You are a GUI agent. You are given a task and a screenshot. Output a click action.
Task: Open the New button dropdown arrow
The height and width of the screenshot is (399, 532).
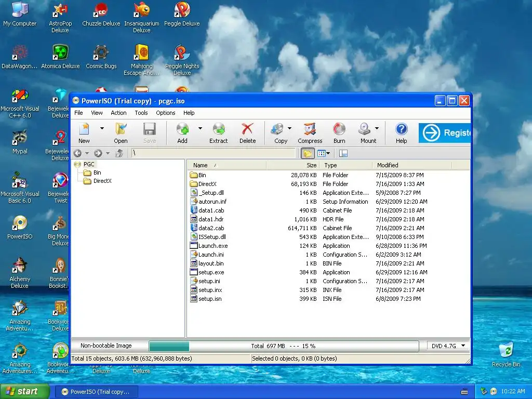tap(102, 129)
